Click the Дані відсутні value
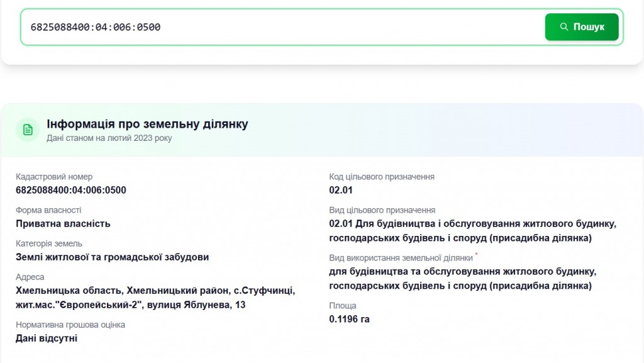 (47, 338)
